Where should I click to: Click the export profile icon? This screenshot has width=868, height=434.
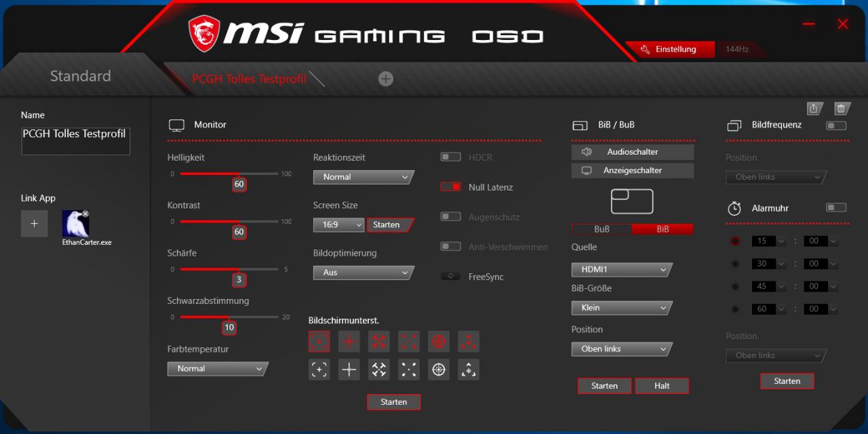click(x=814, y=108)
